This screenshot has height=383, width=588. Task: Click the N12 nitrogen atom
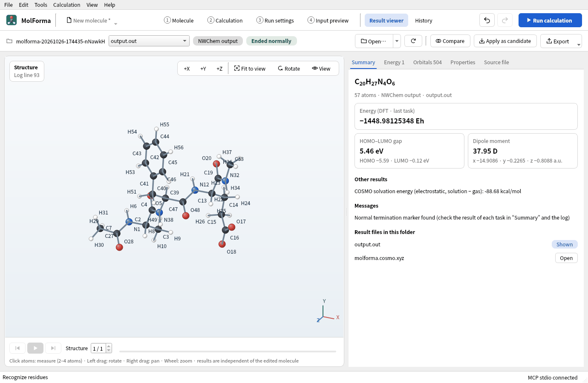pyautogui.click(x=195, y=190)
